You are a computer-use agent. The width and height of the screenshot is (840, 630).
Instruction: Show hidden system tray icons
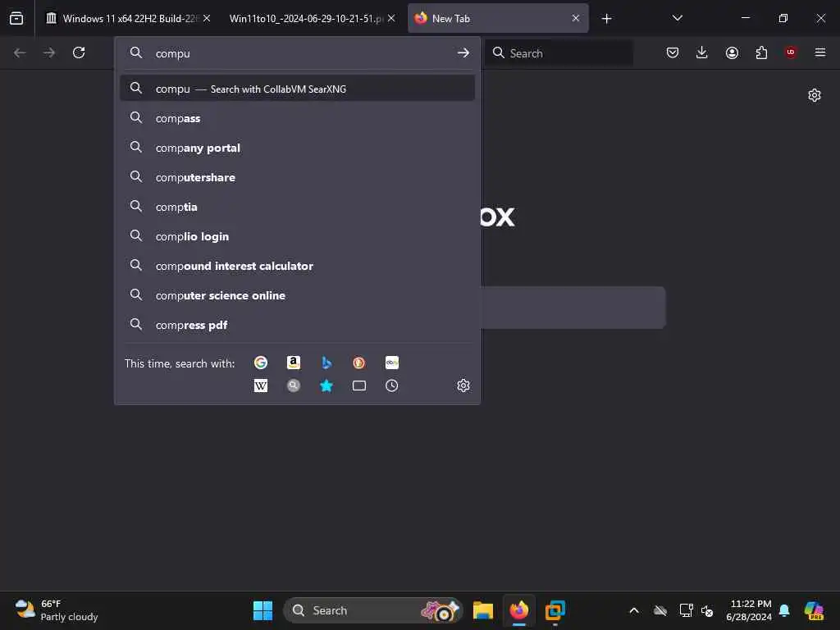point(634,610)
